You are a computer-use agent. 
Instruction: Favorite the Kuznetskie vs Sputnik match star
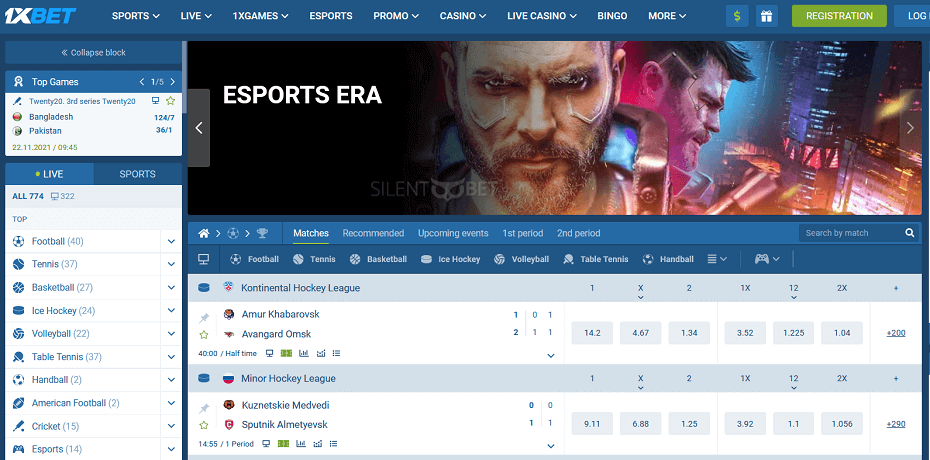tap(204, 425)
